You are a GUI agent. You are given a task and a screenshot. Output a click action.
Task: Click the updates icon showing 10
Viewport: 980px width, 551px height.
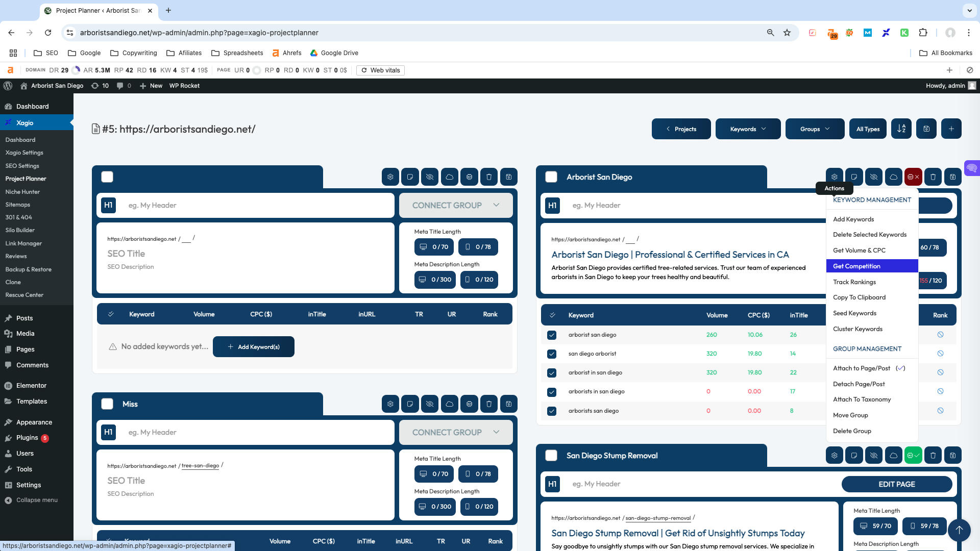[100, 86]
